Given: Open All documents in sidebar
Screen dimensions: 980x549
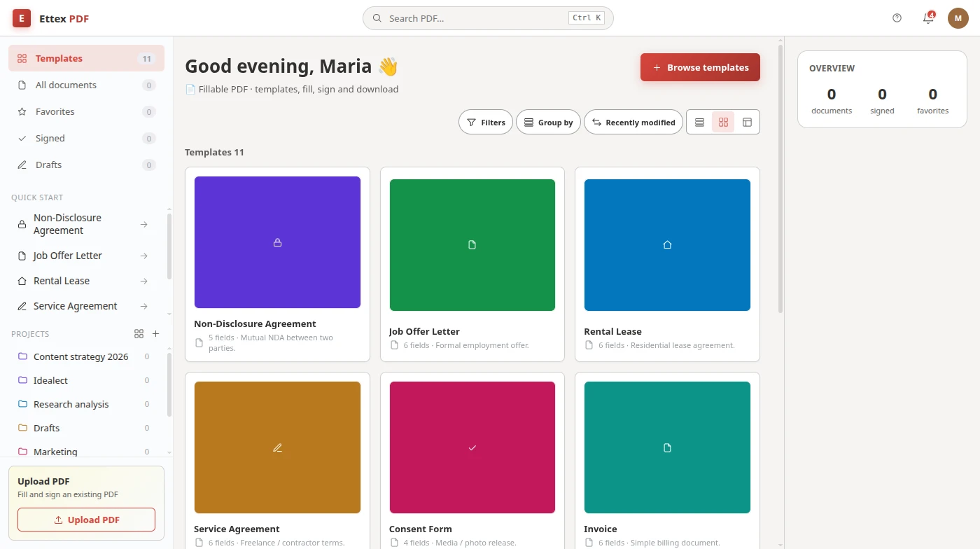Looking at the screenshot, I should tap(86, 85).
